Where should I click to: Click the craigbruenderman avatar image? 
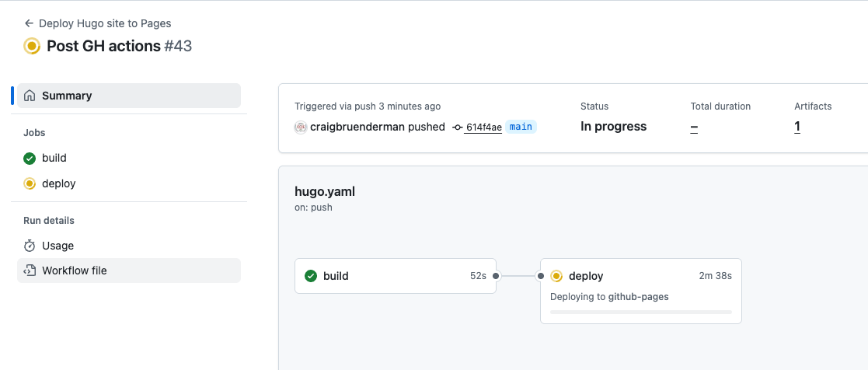tap(301, 127)
